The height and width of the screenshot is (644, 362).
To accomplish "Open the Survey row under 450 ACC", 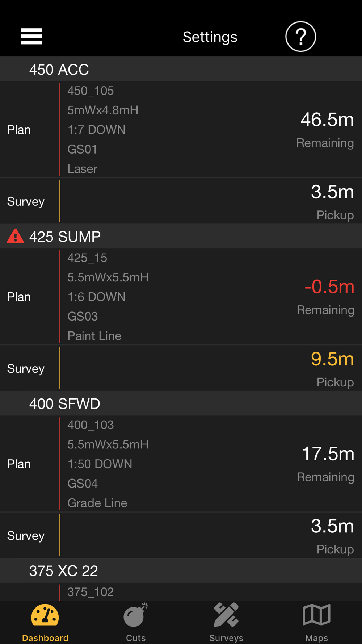I will pyautogui.click(x=181, y=201).
